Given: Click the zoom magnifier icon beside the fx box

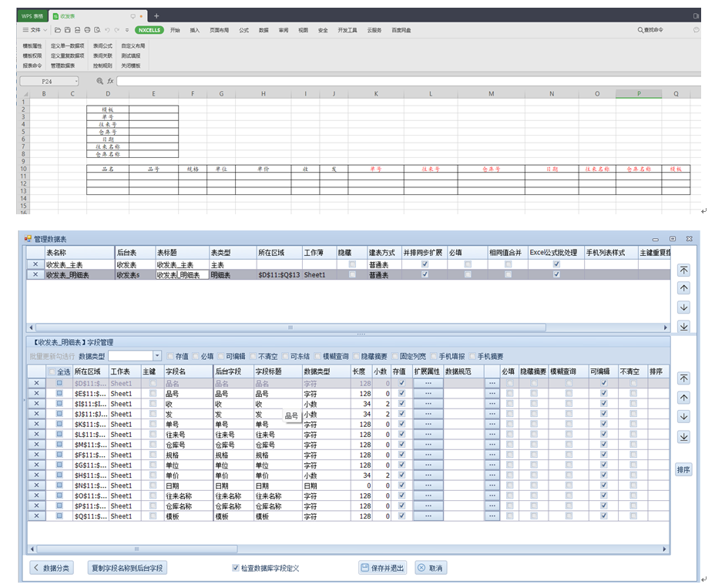Looking at the screenshot, I should tap(99, 81).
